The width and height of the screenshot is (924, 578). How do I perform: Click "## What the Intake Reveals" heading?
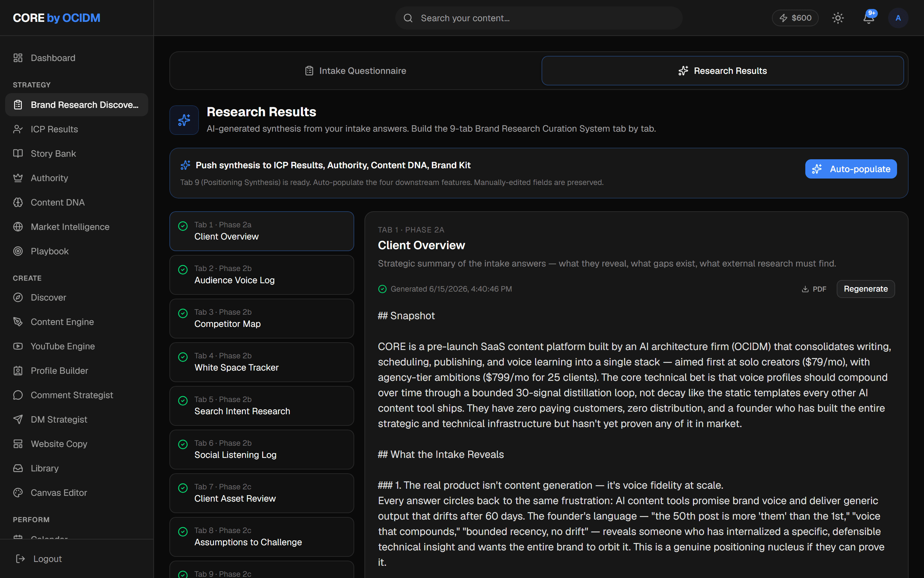[441, 454]
